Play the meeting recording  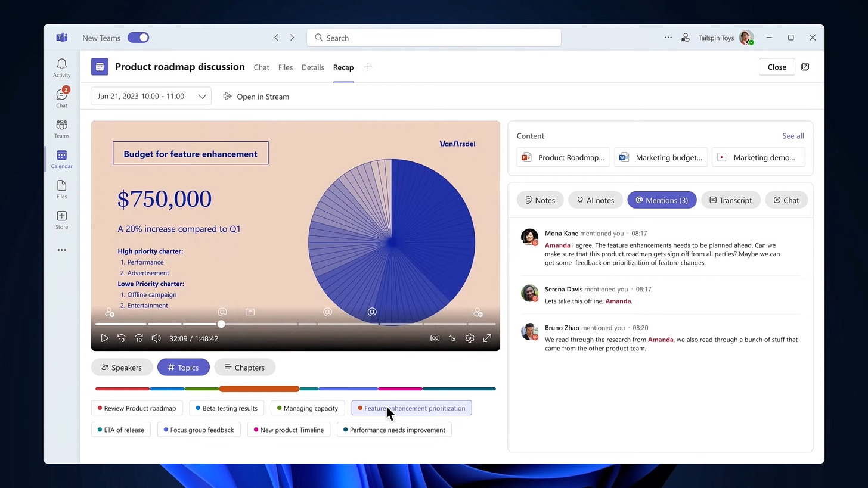pos(104,338)
